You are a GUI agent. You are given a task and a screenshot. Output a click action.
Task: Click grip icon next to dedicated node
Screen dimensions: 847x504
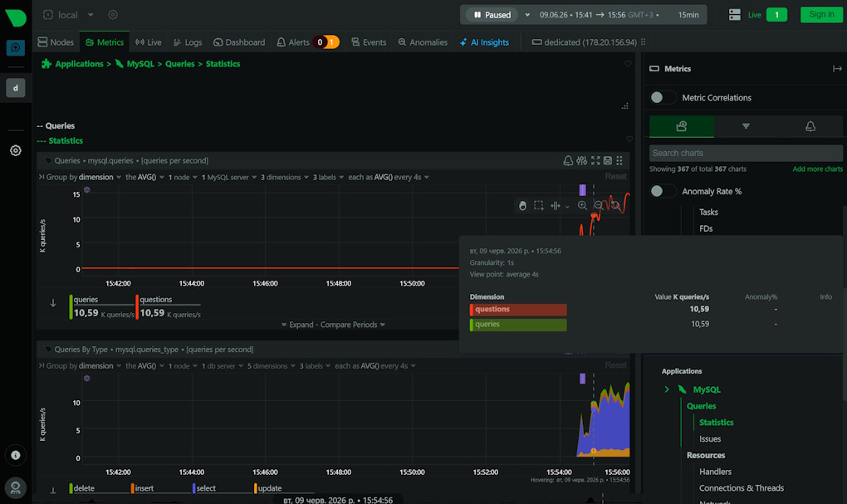[x=643, y=42]
